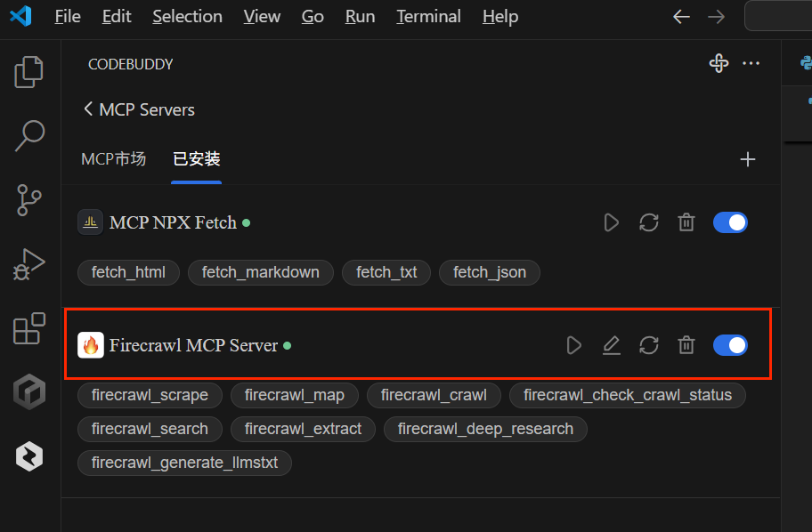This screenshot has width=812, height=532.
Task: Click the fetch_json tool tag
Action: pos(490,272)
